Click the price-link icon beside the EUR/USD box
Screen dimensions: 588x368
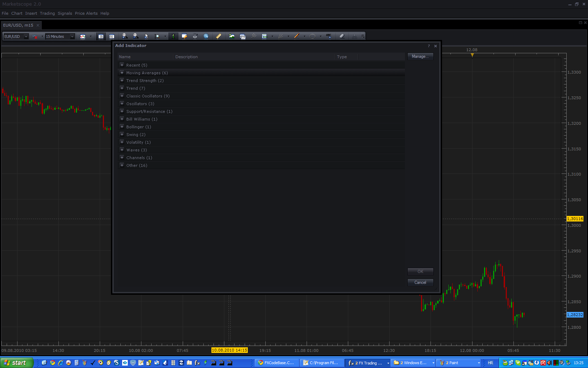click(x=35, y=36)
